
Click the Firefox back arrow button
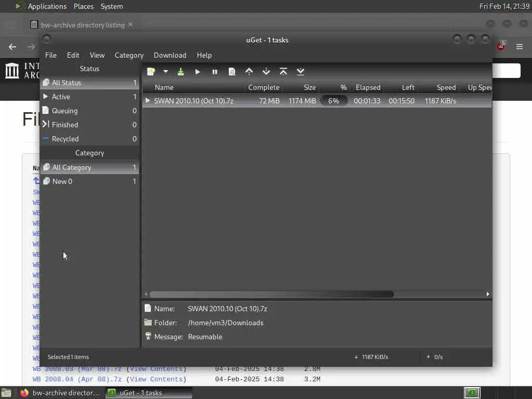click(12, 47)
